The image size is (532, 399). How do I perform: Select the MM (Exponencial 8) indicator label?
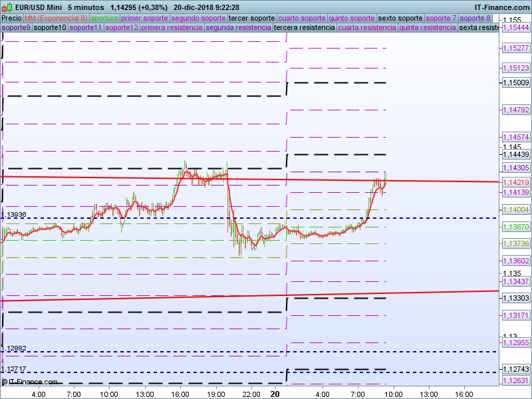(56, 18)
